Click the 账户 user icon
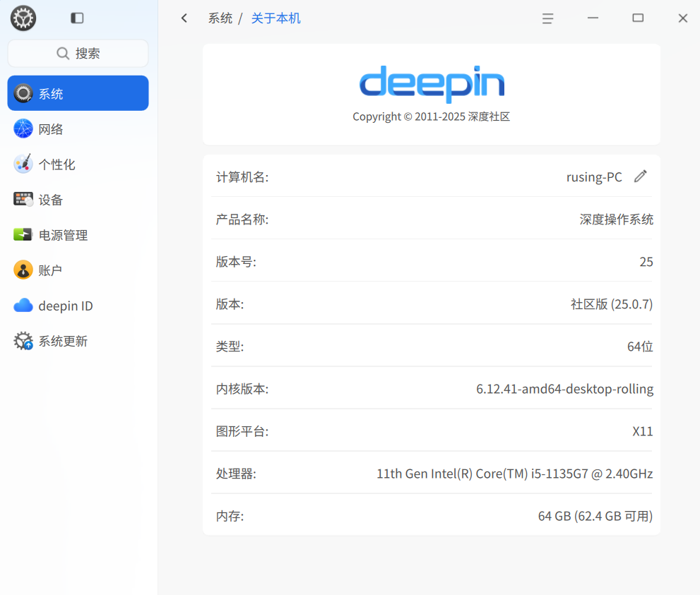700x595 pixels. click(x=23, y=270)
